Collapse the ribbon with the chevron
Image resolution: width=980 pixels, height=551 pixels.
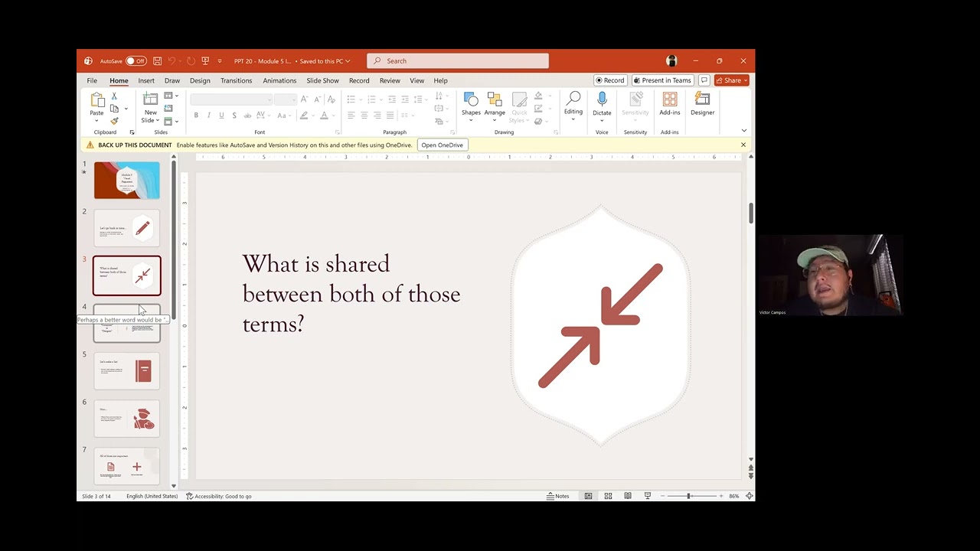743,131
